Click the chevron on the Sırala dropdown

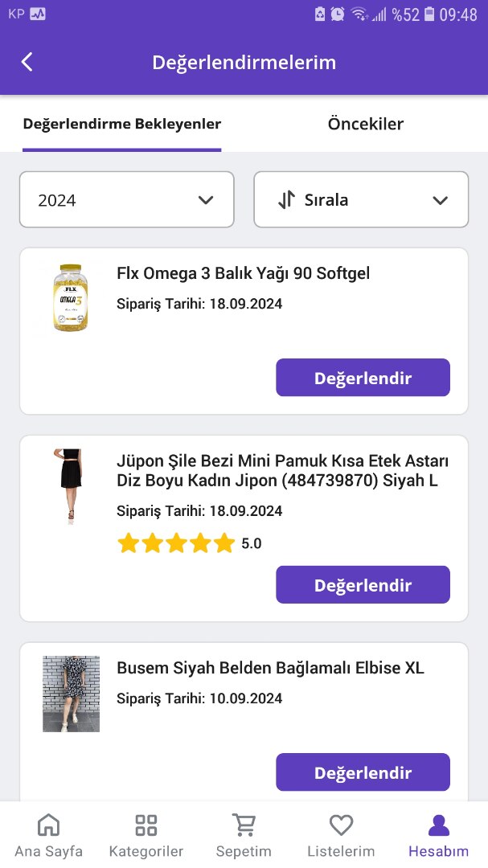(440, 200)
